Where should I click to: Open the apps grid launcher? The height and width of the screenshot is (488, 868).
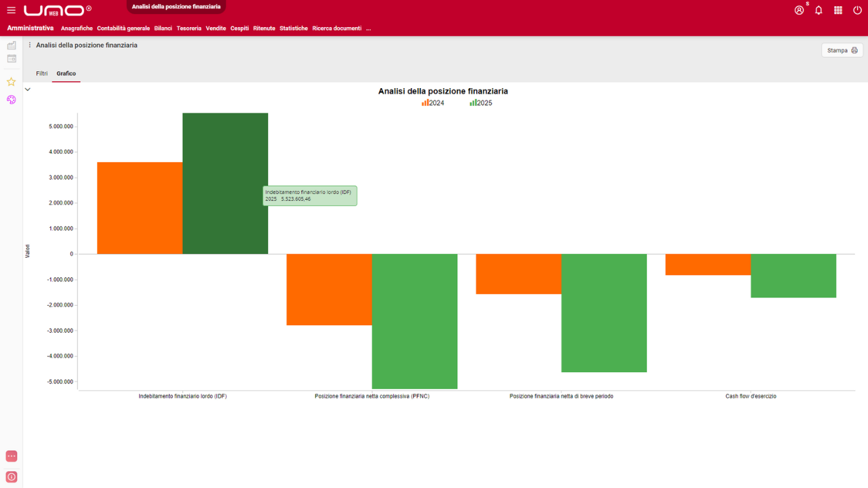tap(838, 10)
